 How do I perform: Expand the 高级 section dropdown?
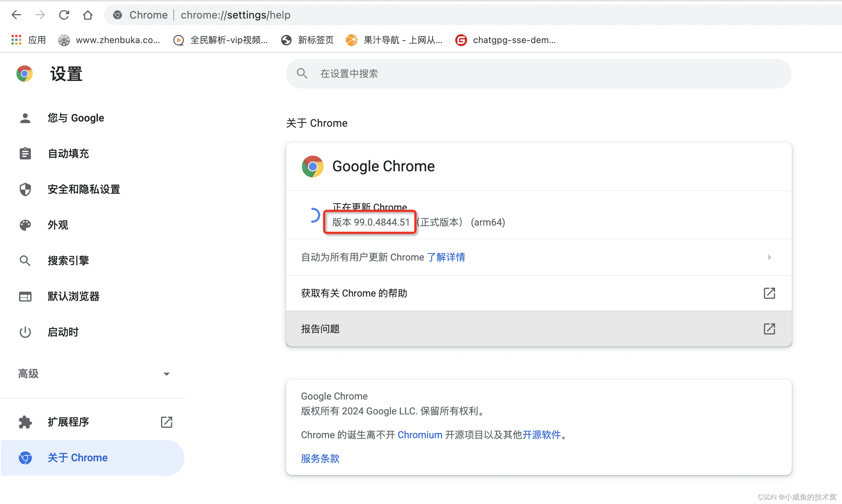click(166, 374)
